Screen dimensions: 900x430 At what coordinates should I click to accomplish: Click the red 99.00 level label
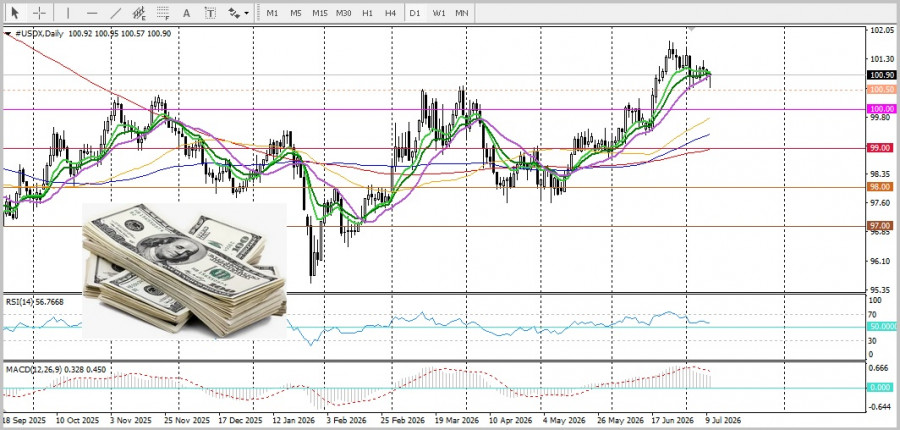pos(882,148)
